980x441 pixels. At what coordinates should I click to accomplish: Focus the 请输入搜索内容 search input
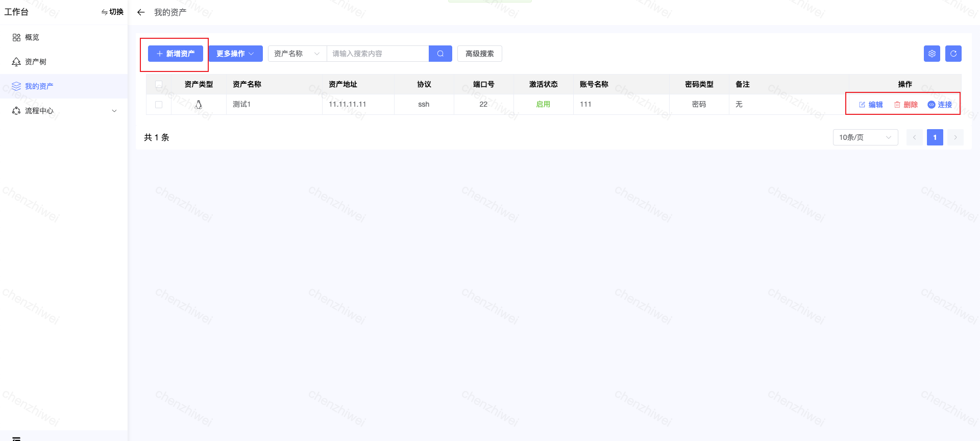[x=378, y=54]
